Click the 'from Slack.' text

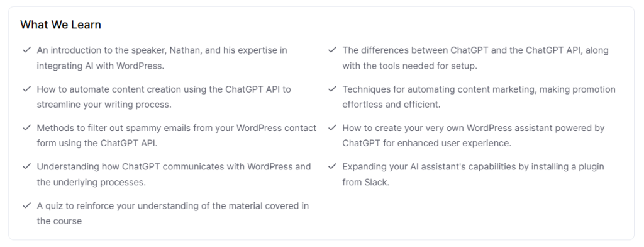pos(365,182)
